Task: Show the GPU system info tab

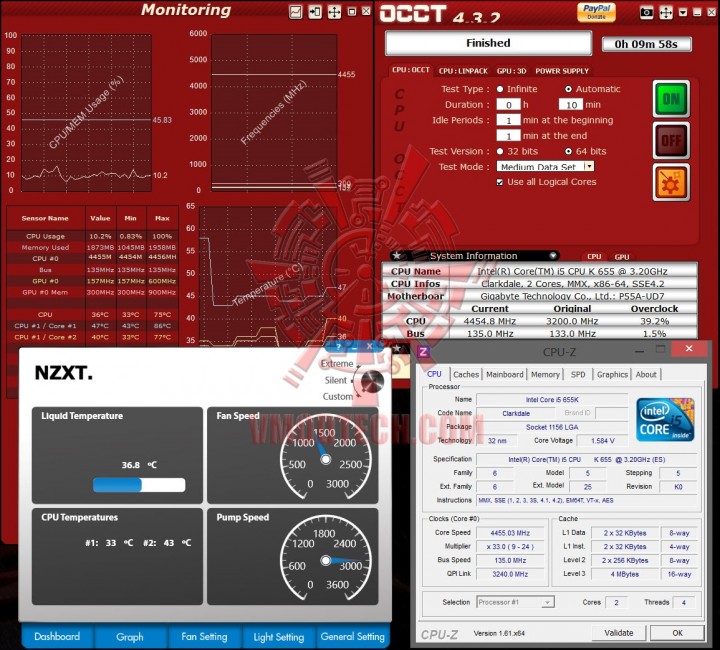Action: tap(622, 257)
